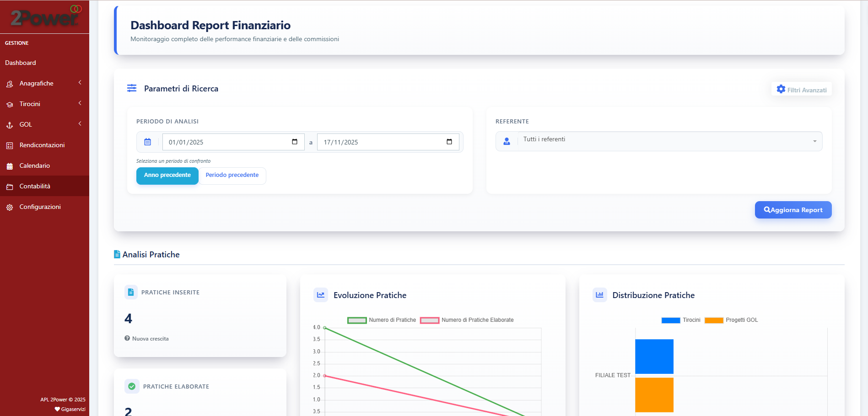Go to Configurazioni in the sidebar
The height and width of the screenshot is (416, 868).
click(x=40, y=207)
